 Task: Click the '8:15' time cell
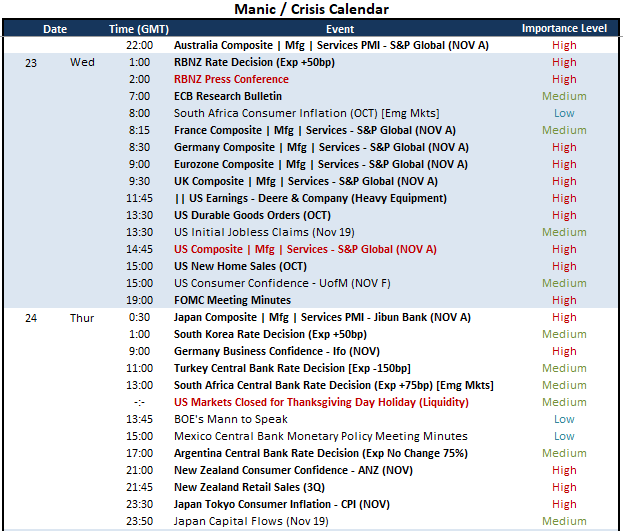pyautogui.click(x=139, y=130)
